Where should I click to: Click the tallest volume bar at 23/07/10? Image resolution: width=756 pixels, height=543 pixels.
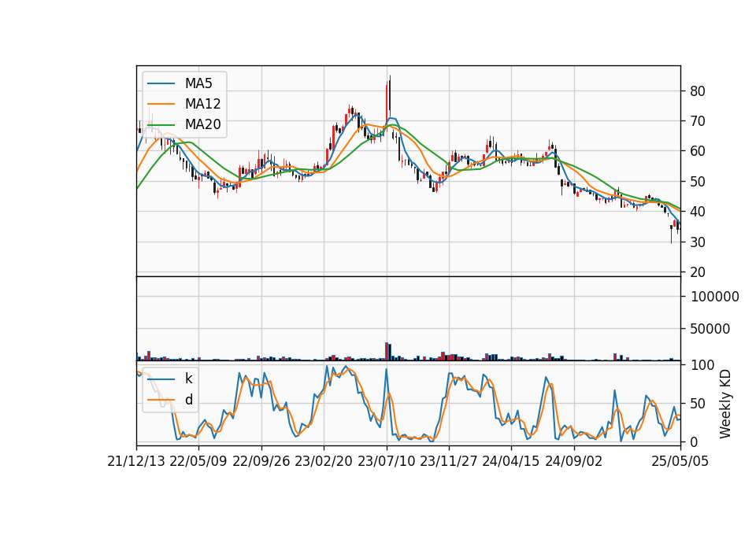tap(387, 351)
